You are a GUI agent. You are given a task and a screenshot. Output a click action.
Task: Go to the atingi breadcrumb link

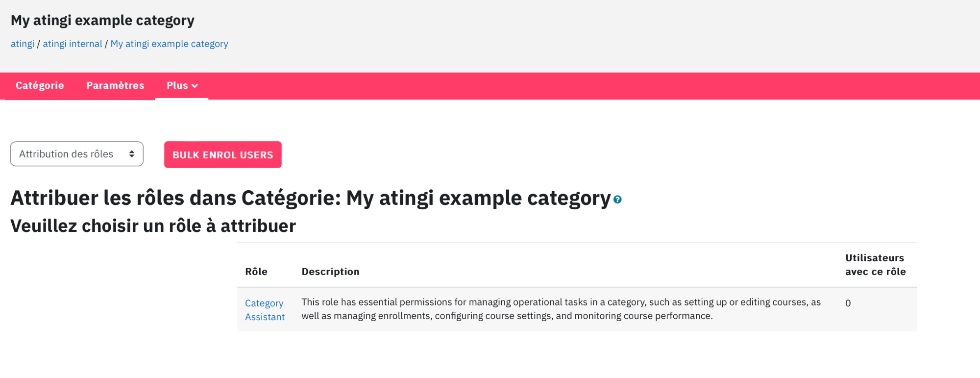pyautogui.click(x=23, y=44)
